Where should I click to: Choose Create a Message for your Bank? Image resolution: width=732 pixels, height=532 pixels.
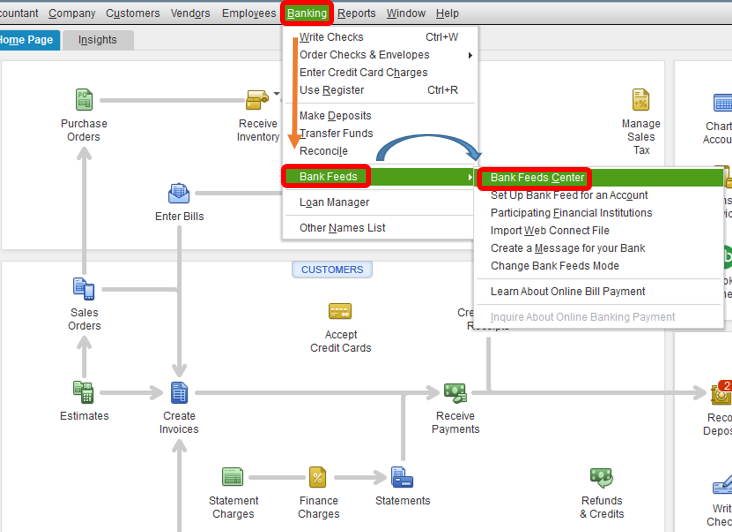tap(599, 248)
